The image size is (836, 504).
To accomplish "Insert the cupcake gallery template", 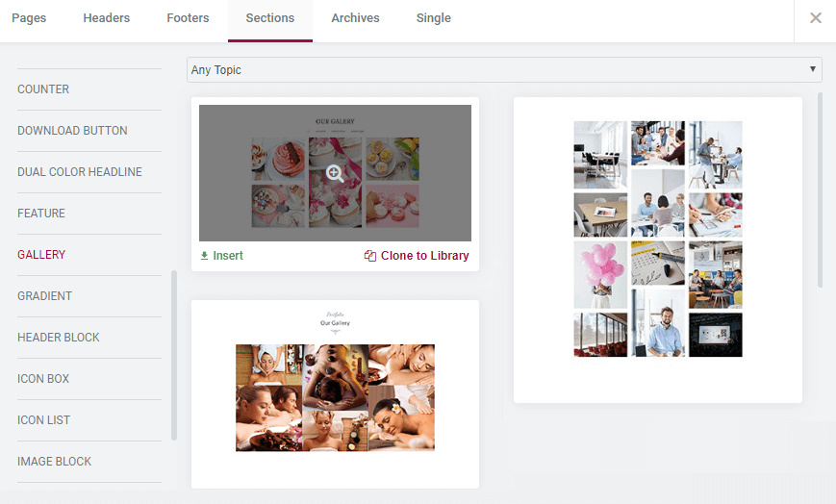I will tap(222, 256).
